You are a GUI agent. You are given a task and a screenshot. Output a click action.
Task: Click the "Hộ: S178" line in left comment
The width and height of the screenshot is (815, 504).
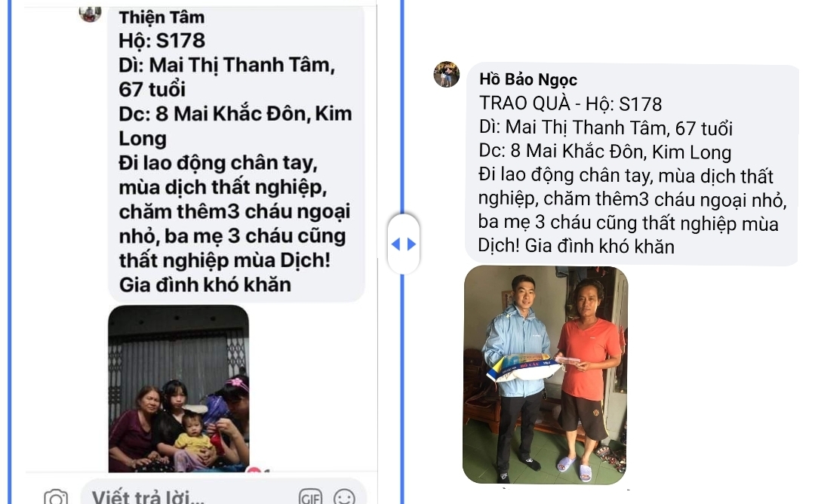click(161, 41)
